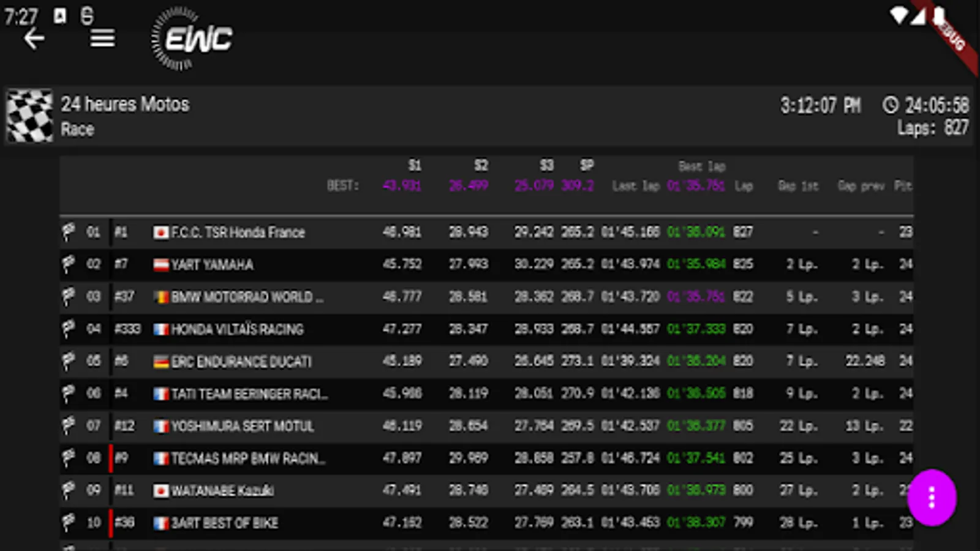Tap the checkered flag event icon
This screenshot has height=551, width=980.
[29, 116]
